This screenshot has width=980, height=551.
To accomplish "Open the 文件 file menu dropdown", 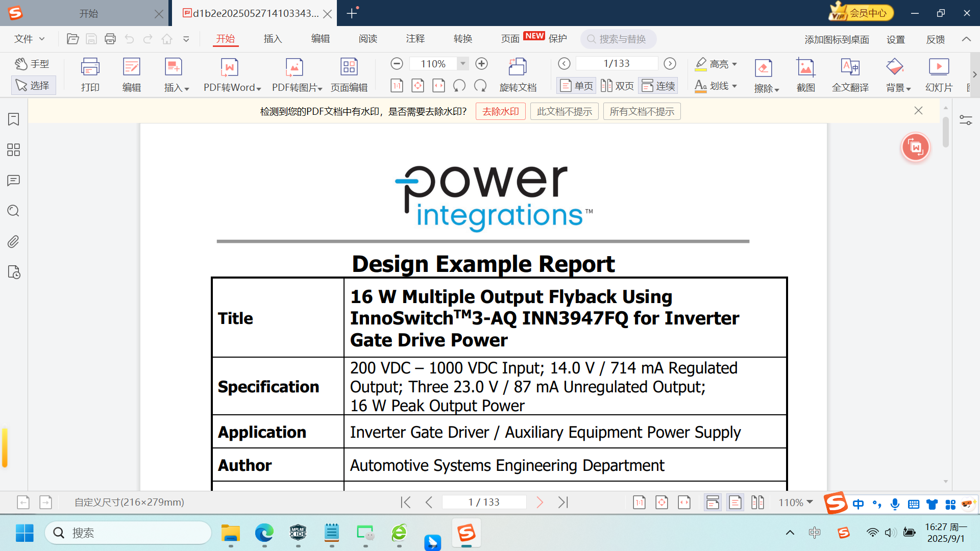I will (30, 39).
